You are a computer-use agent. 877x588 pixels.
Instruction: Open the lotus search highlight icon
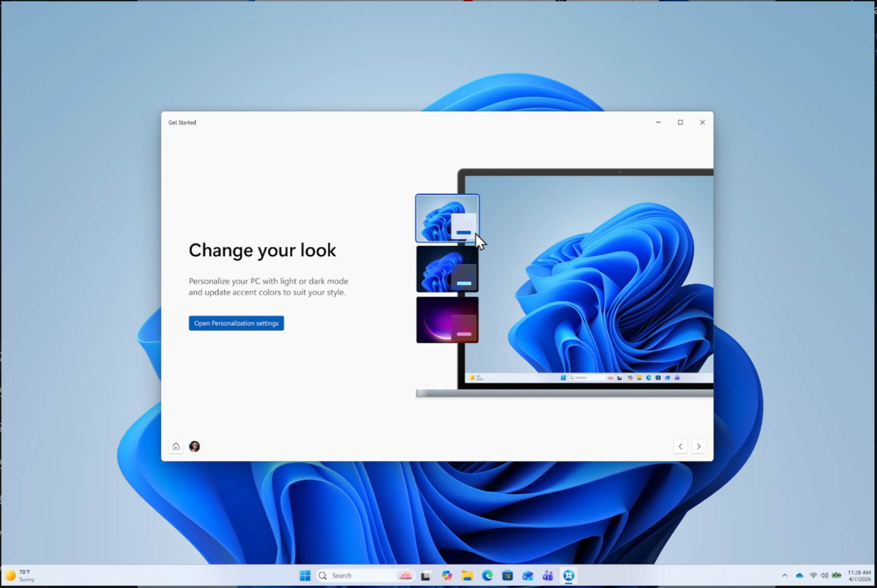(x=405, y=576)
